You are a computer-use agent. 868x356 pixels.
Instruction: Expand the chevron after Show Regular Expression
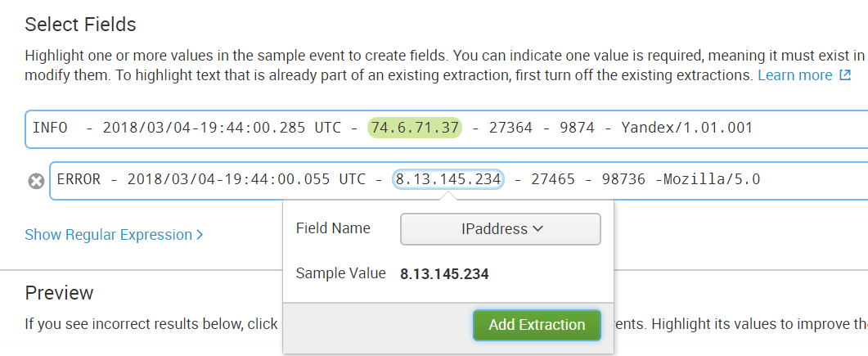coord(200,235)
